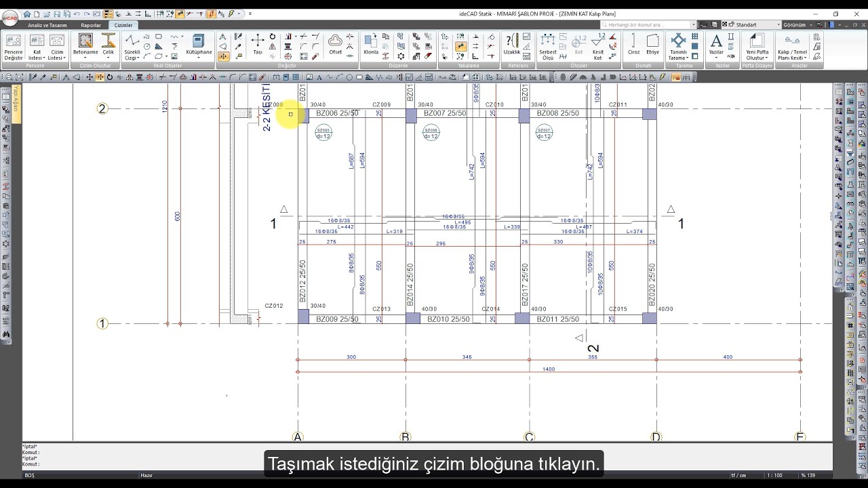Select the Etriye reinforcement tool
868x488 pixels.
[x=652, y=45]
